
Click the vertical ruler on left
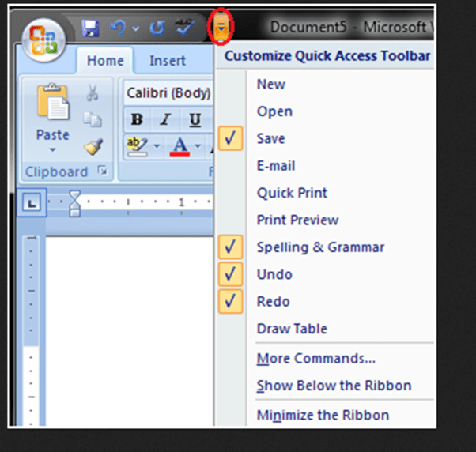point(31,330)
